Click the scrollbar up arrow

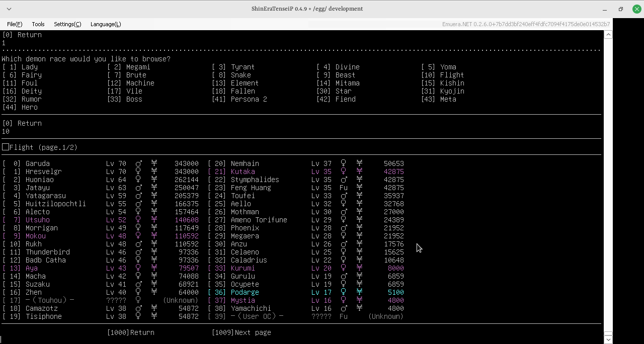tap(608, 34)
